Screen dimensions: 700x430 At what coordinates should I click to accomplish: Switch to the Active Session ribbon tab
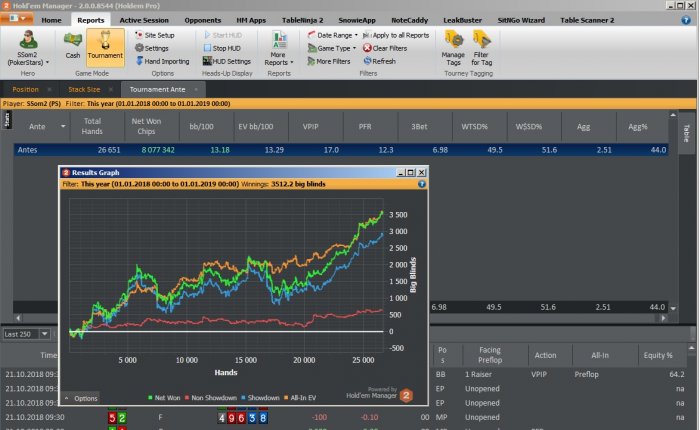(144, 20)
